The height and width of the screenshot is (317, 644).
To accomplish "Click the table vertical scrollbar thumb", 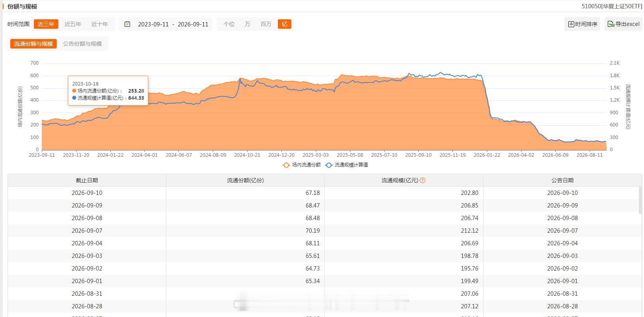I will [x=640, y=200].
